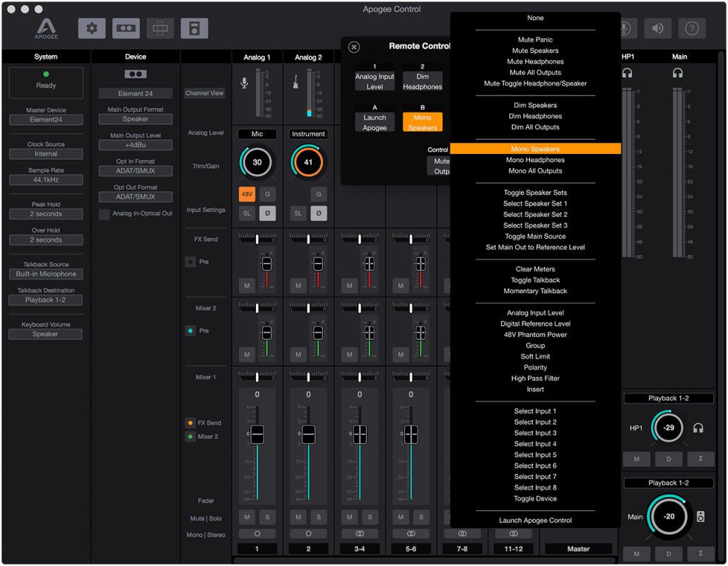728x566 pixels.
Task: Click Analog Input Level remote button 1
Action: pyautogui.click(x=375, y=81)
